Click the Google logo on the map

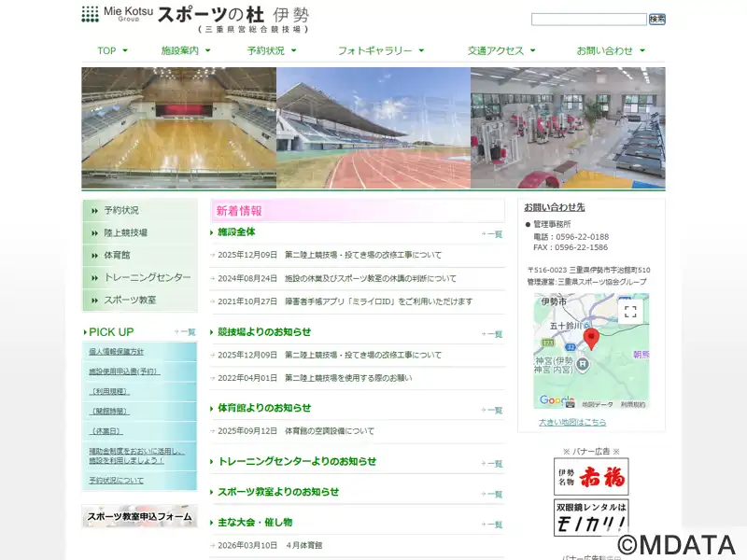point(557,400)
